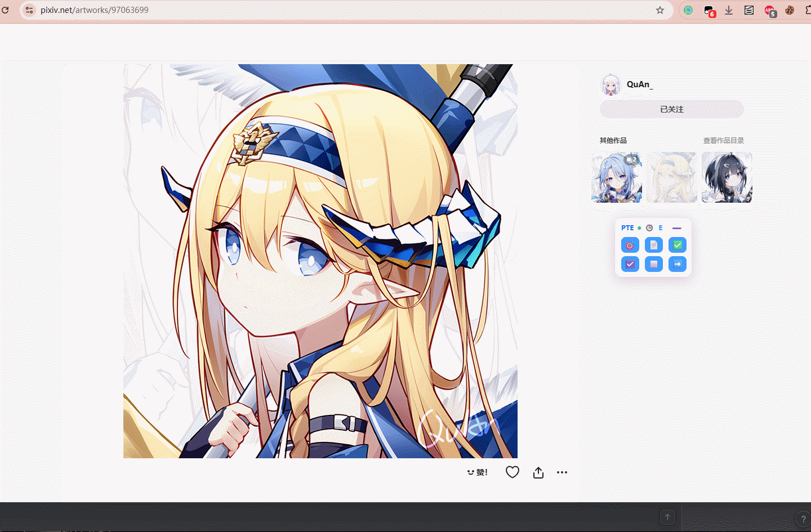Click the clock icon in PTE panel header
Viewport: 811px width, 532px height.
tap(649, 228)
